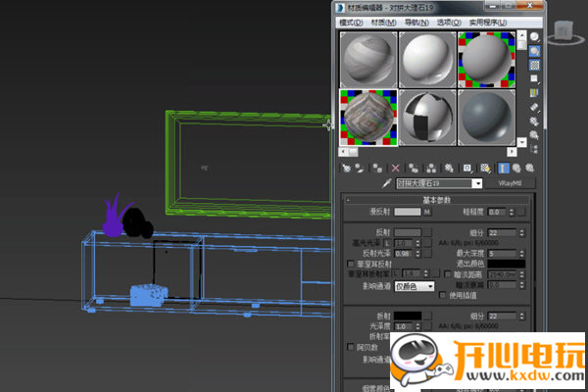Click the red X Reset Map icon

(x=395, y=168)
